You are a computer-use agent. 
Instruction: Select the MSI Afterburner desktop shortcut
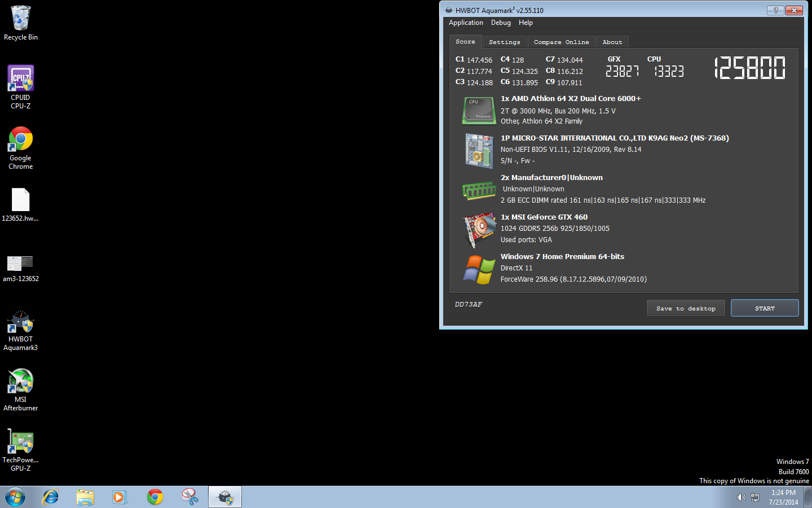tap(21, 389)
